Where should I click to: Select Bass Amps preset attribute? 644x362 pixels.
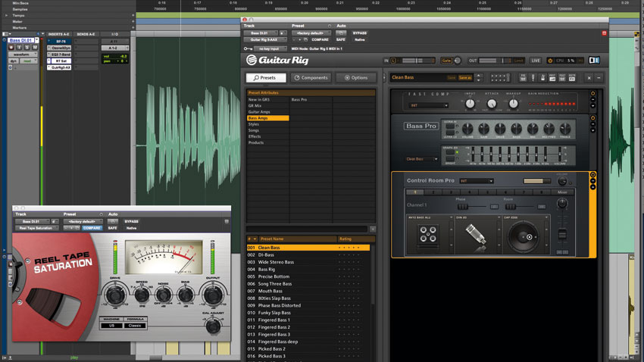267,118
